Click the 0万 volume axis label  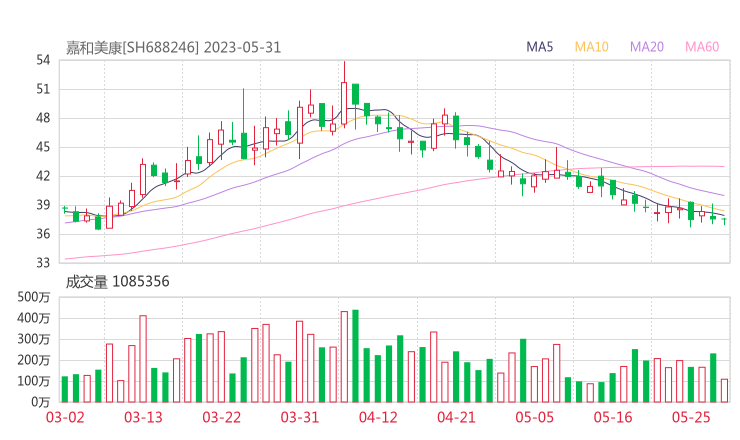pyautogui.click(x=41, y=402)
